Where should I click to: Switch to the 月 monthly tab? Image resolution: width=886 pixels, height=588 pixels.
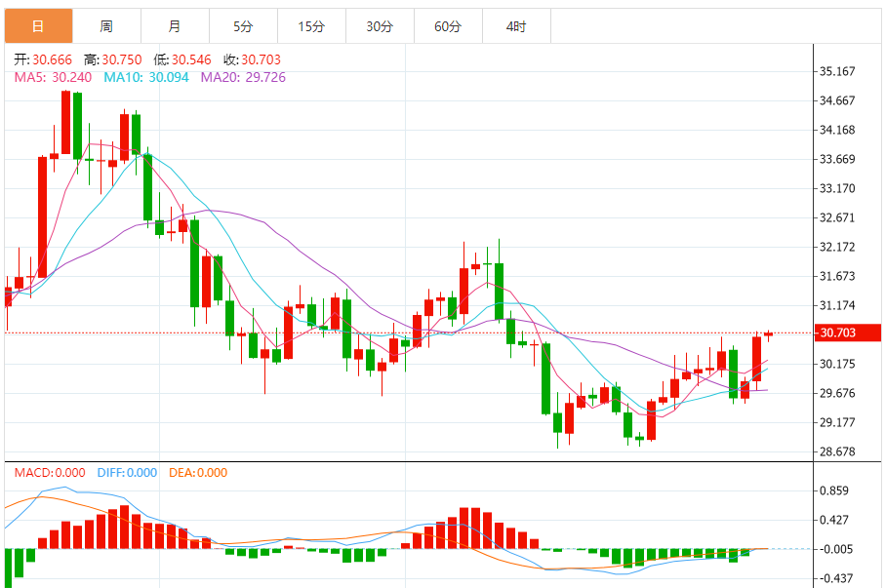coord(176,26)
